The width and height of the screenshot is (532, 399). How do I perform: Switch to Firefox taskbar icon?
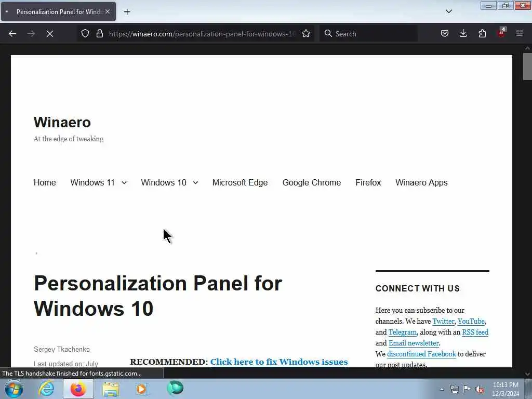coord(78,389)
